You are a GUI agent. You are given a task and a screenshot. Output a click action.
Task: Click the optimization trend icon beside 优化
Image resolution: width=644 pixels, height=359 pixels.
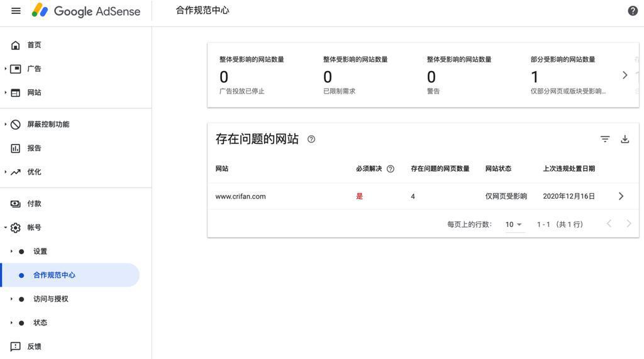point(16,172)
